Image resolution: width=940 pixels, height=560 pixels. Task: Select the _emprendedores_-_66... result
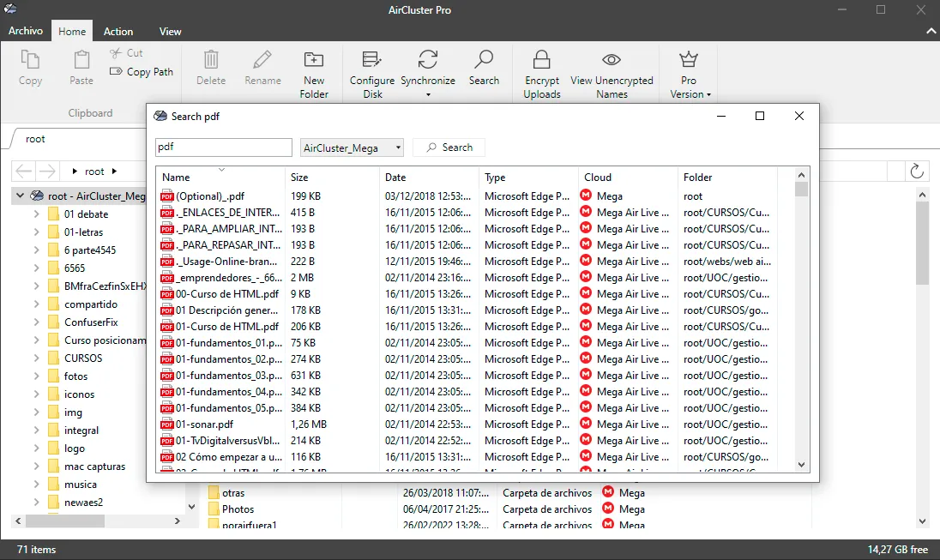(x=228, y=278)
